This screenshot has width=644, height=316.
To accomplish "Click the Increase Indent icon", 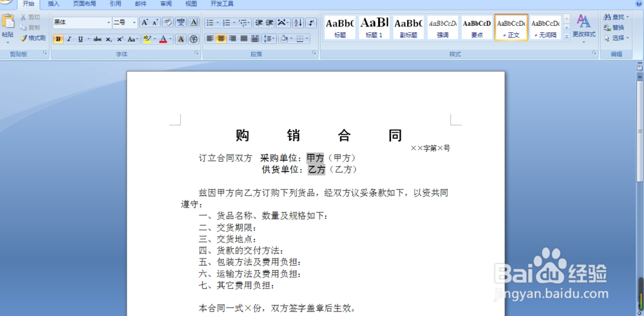I will 269,22.
